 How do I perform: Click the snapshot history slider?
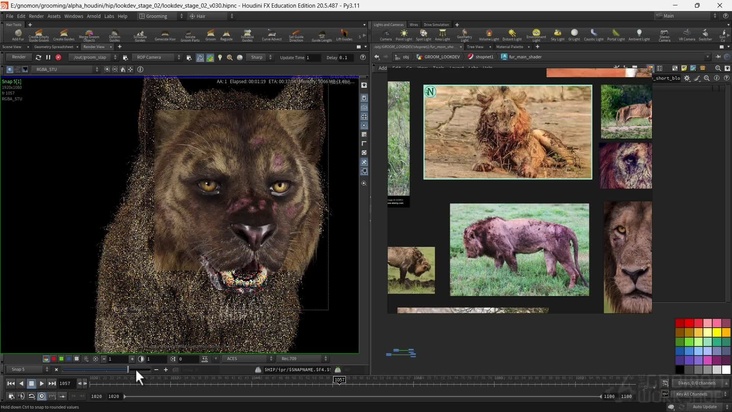(106, 370)
